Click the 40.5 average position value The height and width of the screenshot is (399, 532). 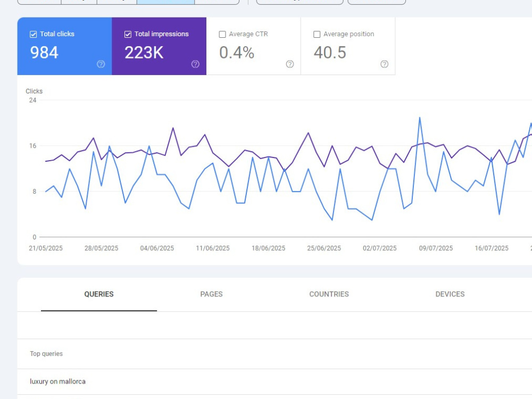330,53
